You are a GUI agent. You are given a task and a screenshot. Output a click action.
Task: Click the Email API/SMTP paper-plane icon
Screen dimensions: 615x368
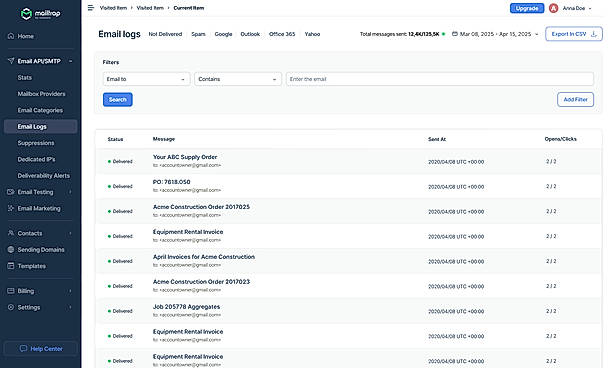coord(11,61)
